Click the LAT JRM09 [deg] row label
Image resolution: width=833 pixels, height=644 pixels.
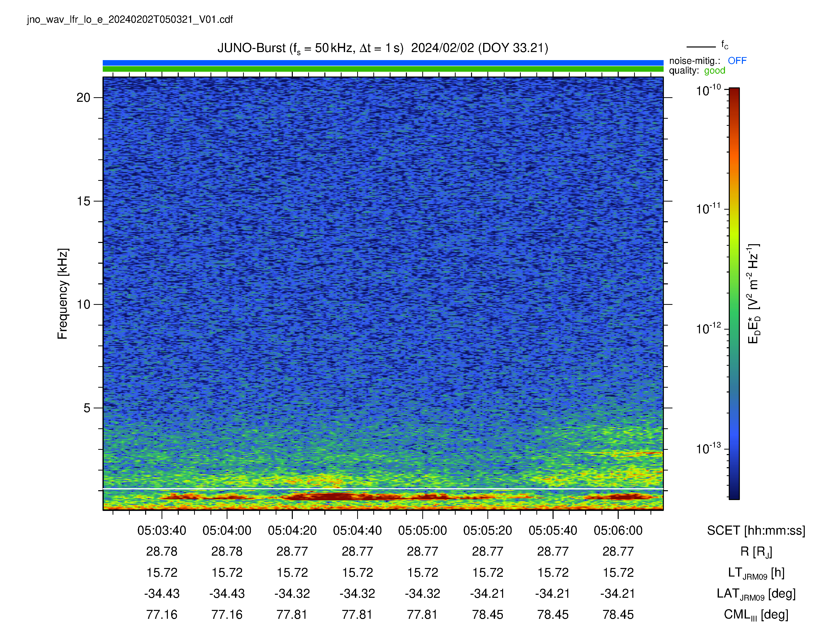coord(756,594)
